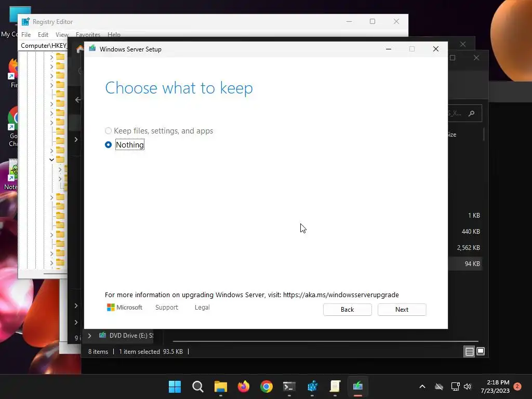Click the Windows Server Setup title icon

tap(92, 49)
